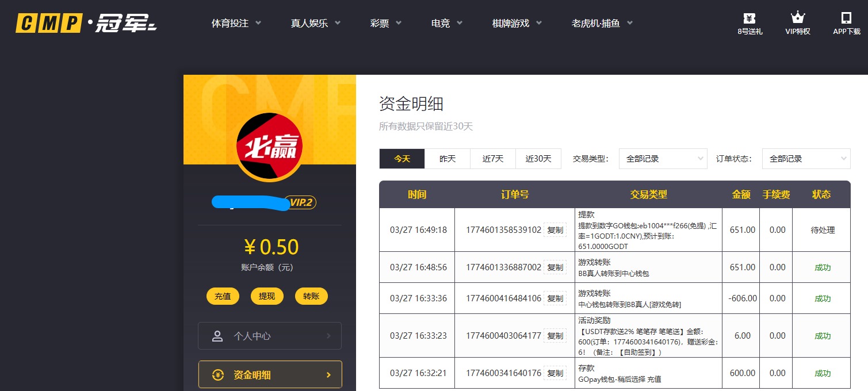Switch to the 昨天 tab
Screen dimensions: 868x391
point(447,159)
